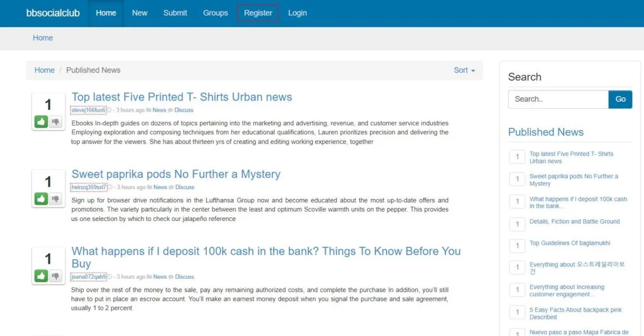644x336 pixels.
Task: Open the Submit page
Action: coord(175,13)
